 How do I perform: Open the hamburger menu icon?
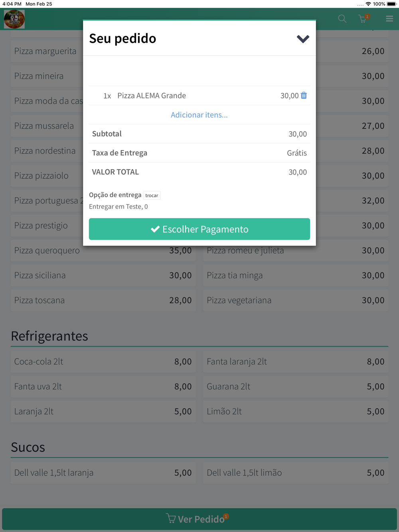coord(389,19)
